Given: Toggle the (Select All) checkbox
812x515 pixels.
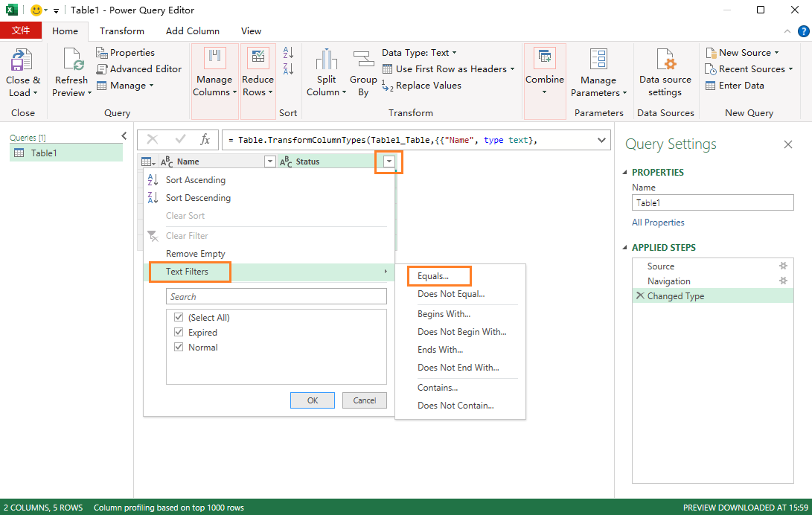Looking at the screenshot, I should (x=179, y=317).
